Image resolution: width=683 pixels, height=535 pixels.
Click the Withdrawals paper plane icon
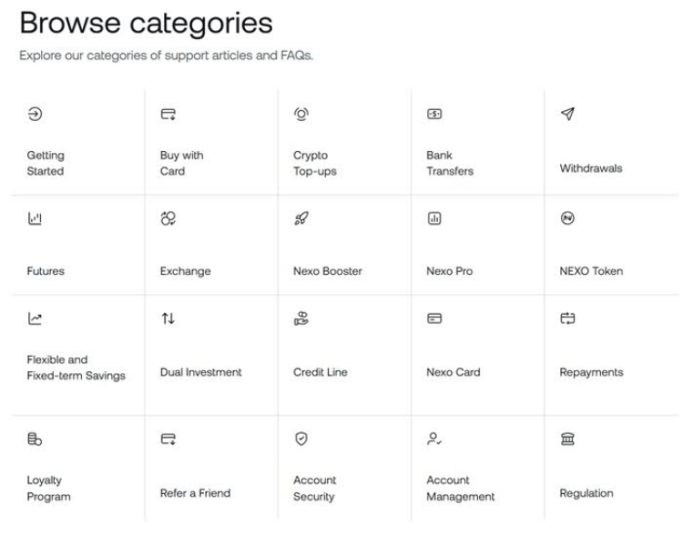click(568, 115)
